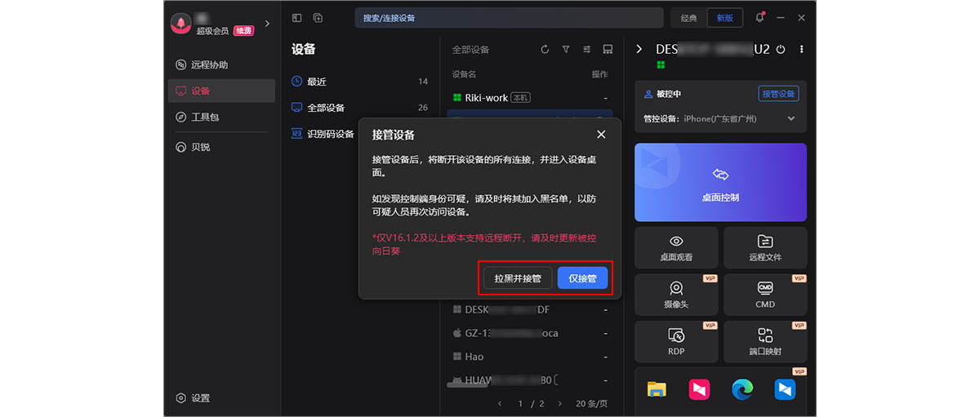Click the power icon beside the device name
This screenshot has width=980, height=417.
pos(781,49)
